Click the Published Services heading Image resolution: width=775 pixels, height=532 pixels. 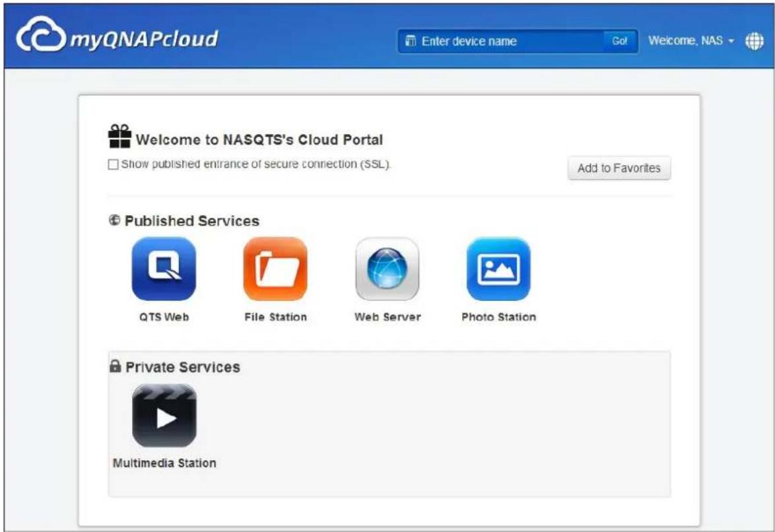pyautogui.click(x=192, y=221)
